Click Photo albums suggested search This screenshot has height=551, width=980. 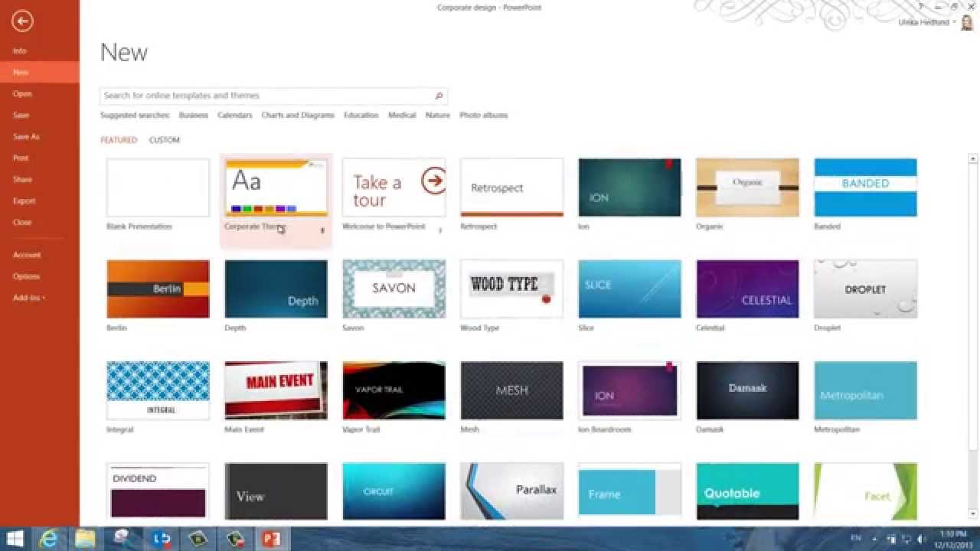[484, 116]
